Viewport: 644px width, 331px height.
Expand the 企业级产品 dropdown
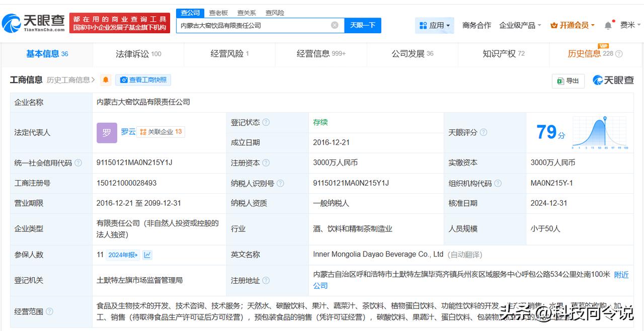pos(520,25)
